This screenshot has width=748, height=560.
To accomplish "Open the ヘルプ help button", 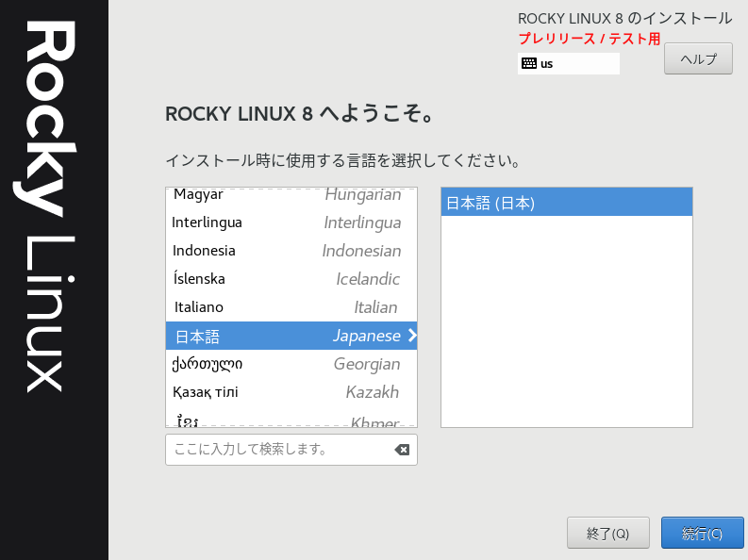I will coord(698,58).
